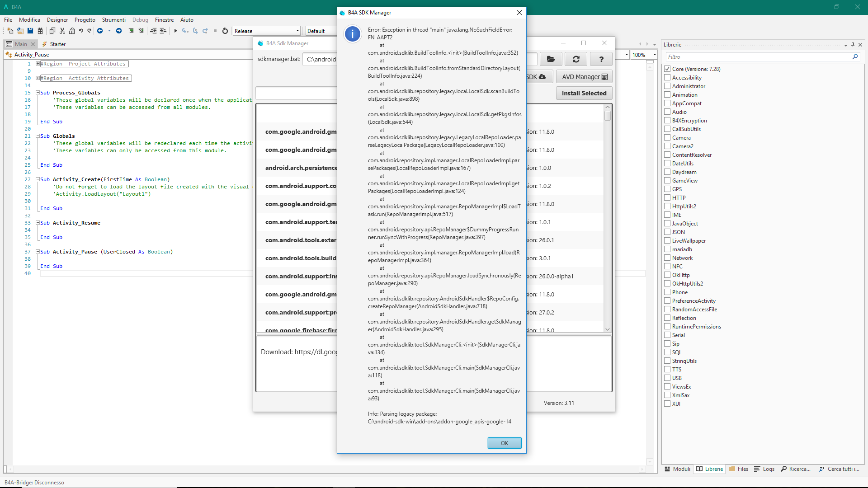Collapse the Sub Activity_Create block

tap(38, 179)
